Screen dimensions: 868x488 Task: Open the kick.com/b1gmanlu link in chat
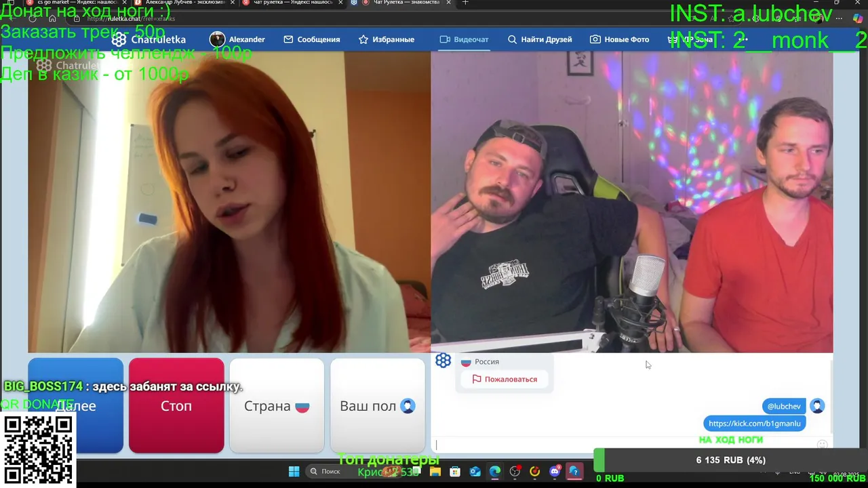pos(755,424)
